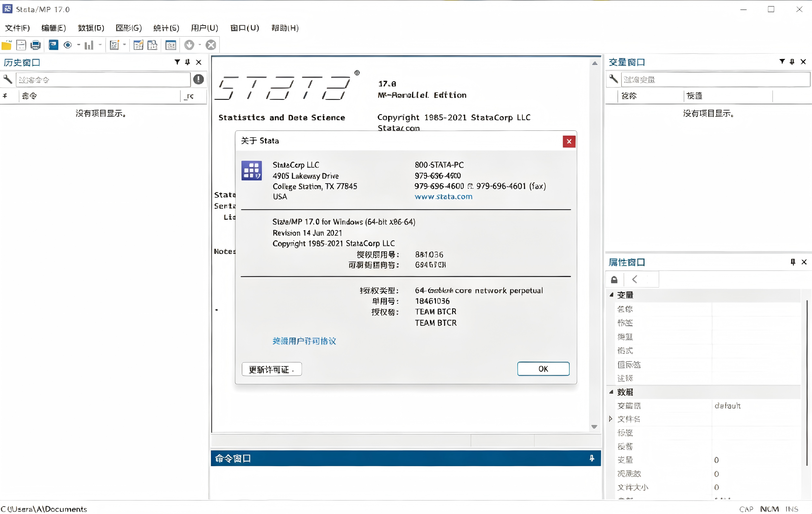Viewport: 812px width, 514px height.
Task: Open the dropdown arrow beside Graph icon
Action: [x=100, y=45]
